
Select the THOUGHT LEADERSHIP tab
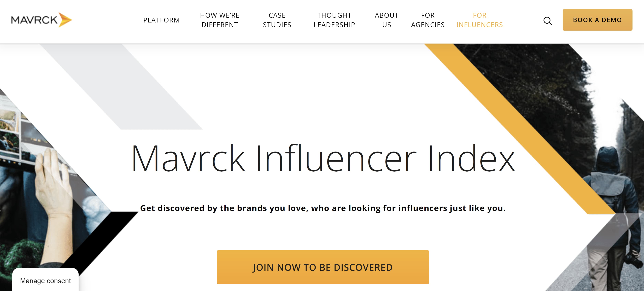(x=333, y=20)
